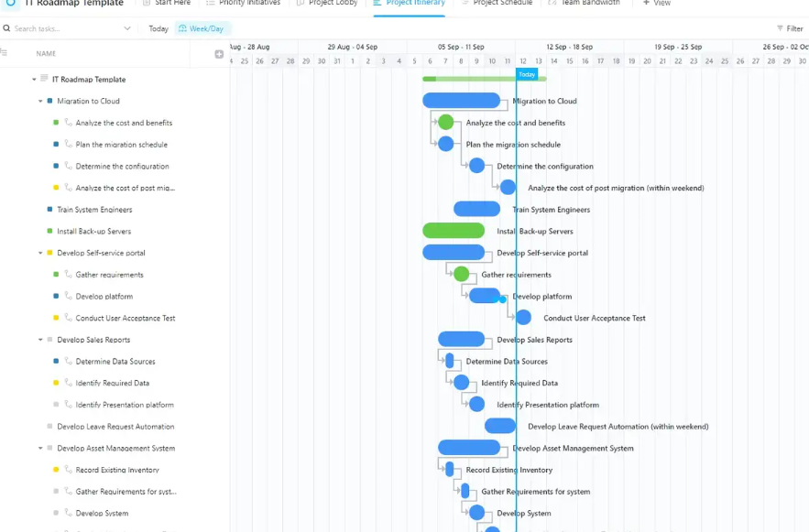Open the Filter option

click(x=790, y=28)
